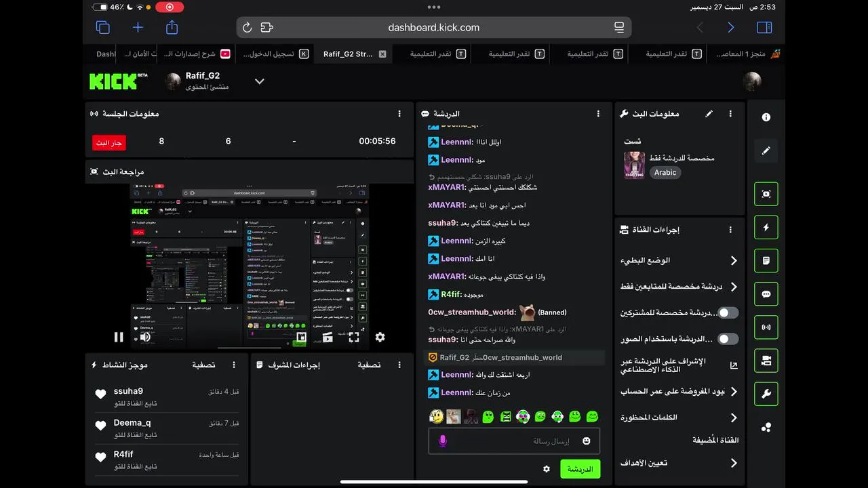This screenshot has width=868, height=488.
Task: Open activity feed panel three-dot menu
Action: (x=234, y=365)
